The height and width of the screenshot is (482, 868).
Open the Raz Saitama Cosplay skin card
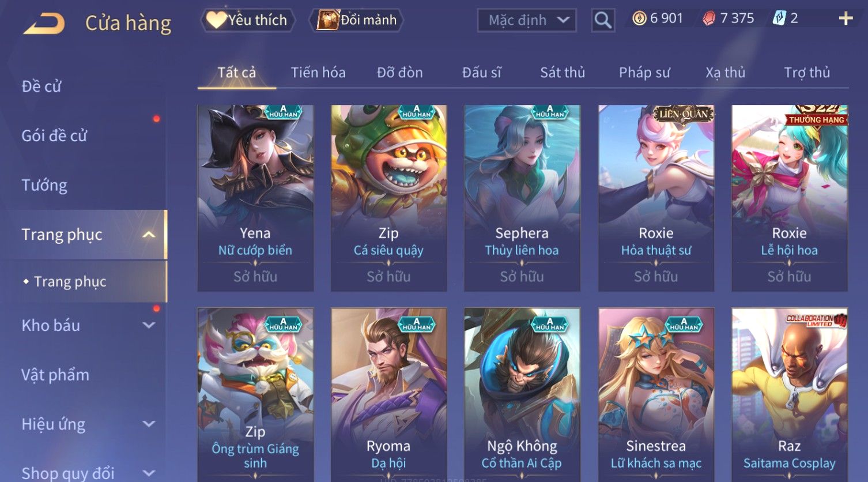790,394
